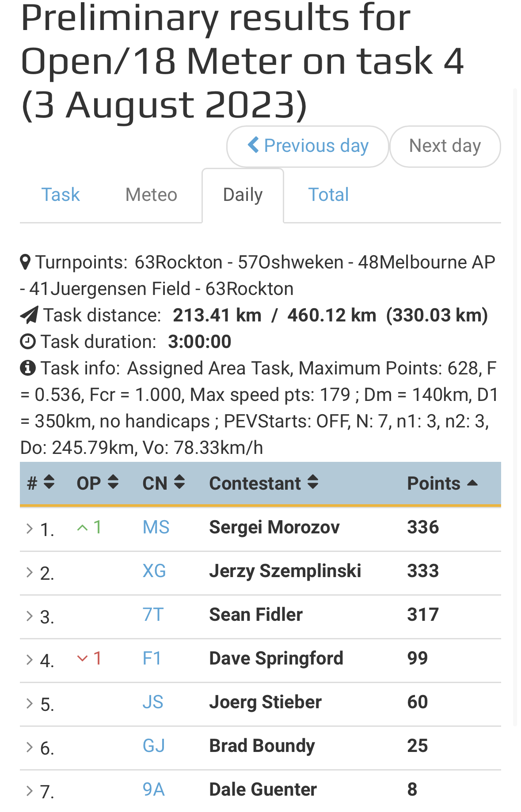Sort by the CN column arrows
The width and height of the screenshot is (521, 812).
(179, 482)
